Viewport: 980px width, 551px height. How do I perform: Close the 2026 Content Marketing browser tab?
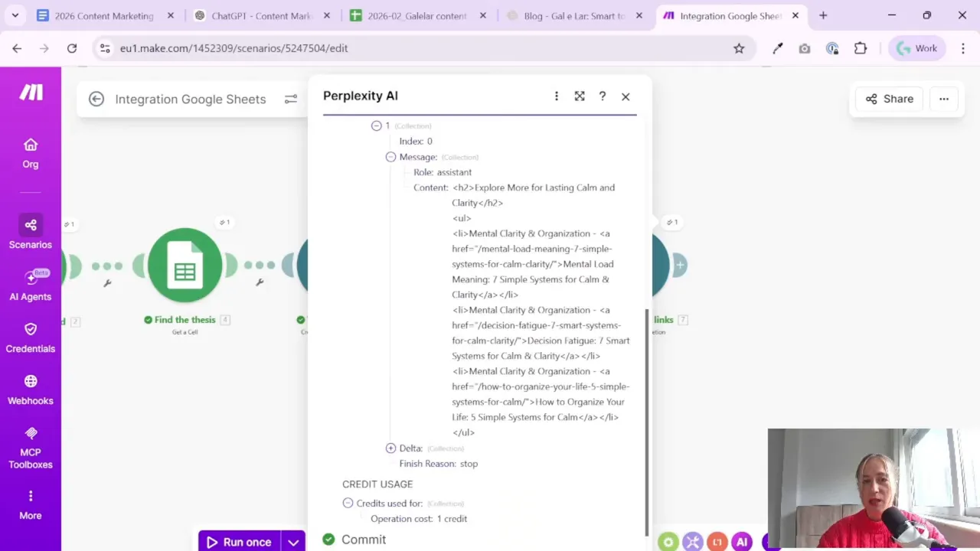point(171,15)
